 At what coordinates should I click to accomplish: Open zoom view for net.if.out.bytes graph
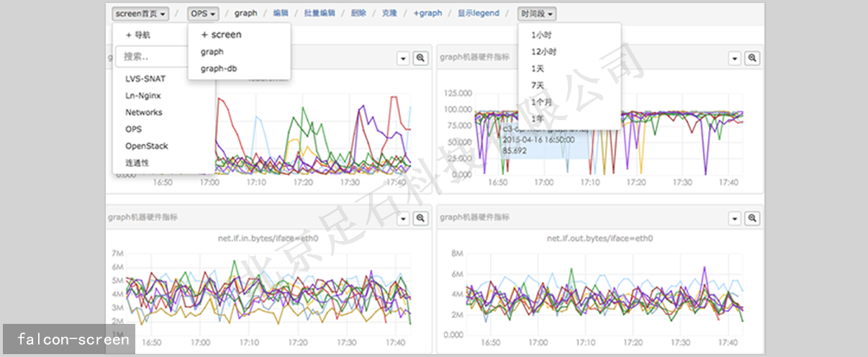(x=752, y=217)
